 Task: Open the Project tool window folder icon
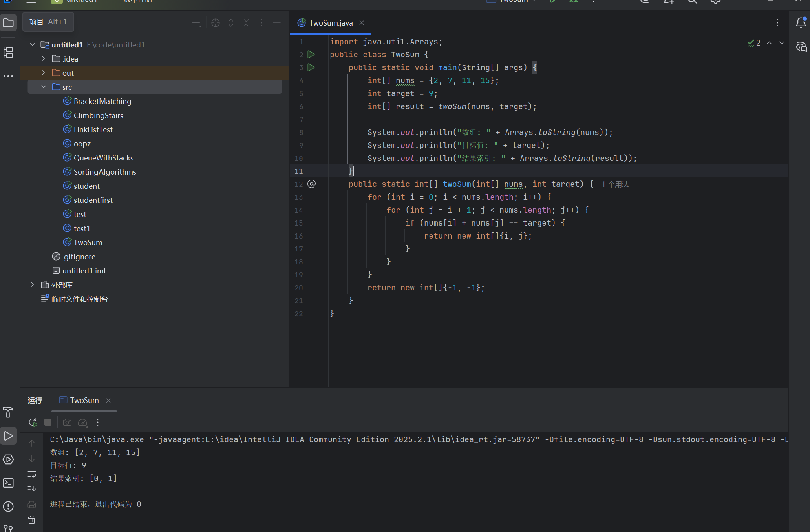coord(8,23)
